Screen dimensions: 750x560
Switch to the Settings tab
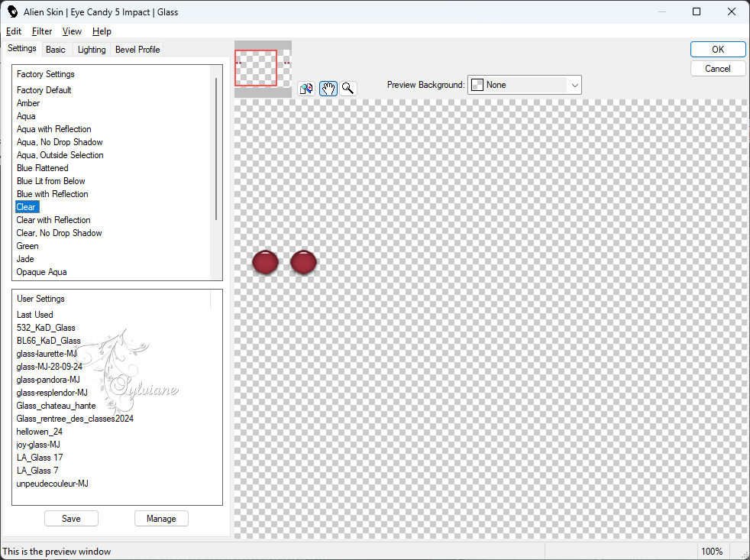pos(22,48)
